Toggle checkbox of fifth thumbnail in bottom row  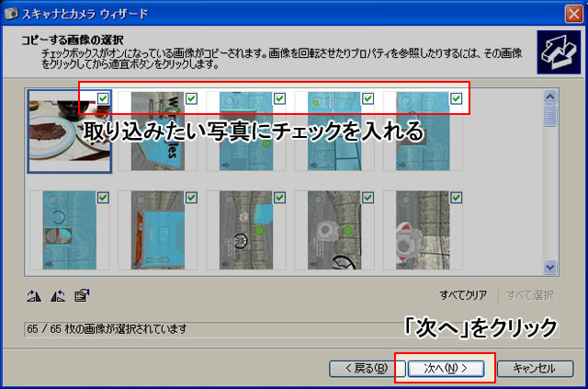456,198
